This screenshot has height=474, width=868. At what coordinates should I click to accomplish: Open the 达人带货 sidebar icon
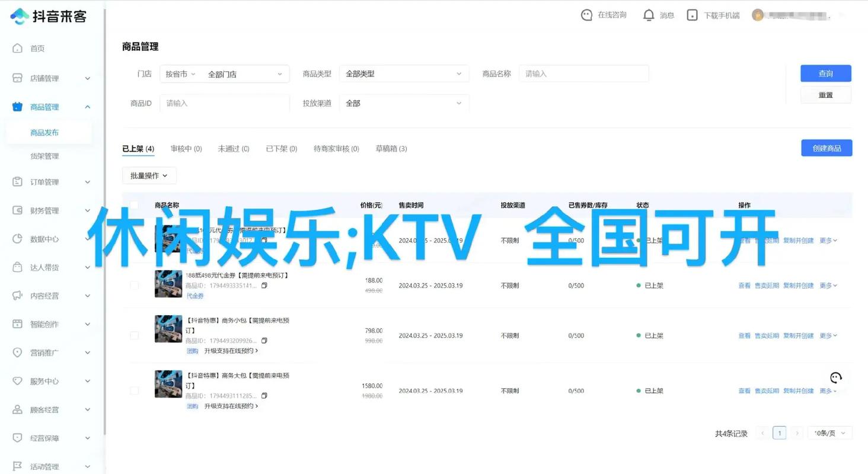click(x=18, y=267)
